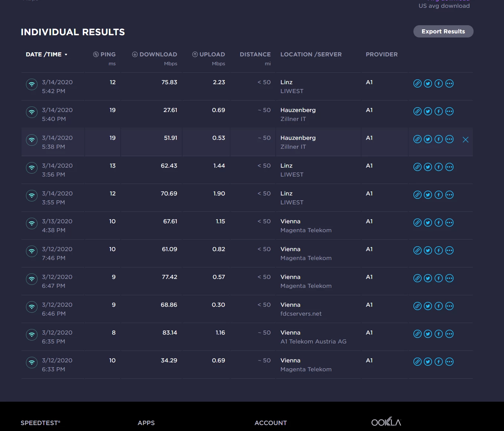Viewport: 504px width, 431px height.
Task: Open more options for the 4:38 PM result
Action: click(449, 223)
